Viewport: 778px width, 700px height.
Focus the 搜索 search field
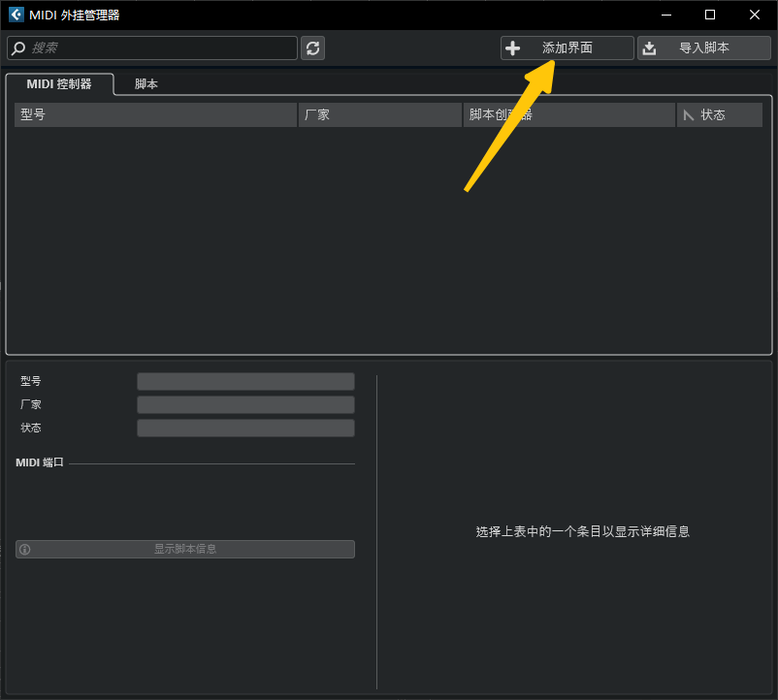pos(152,48)
